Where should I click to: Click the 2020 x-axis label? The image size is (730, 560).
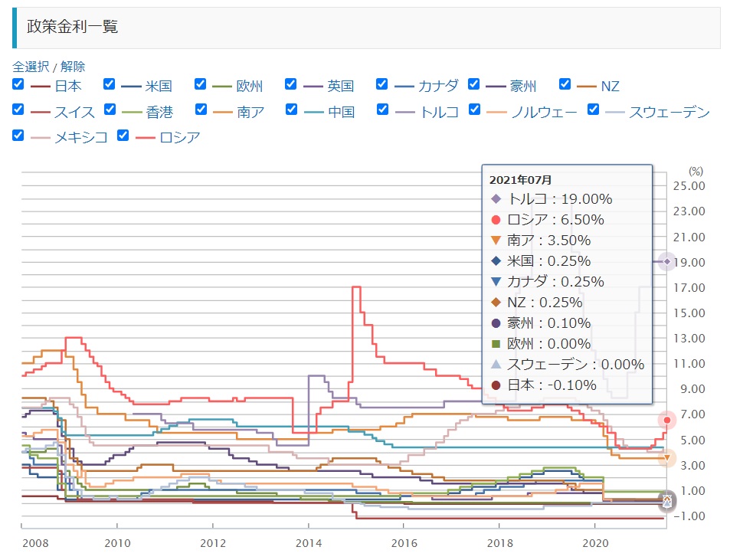click(595, 543)
